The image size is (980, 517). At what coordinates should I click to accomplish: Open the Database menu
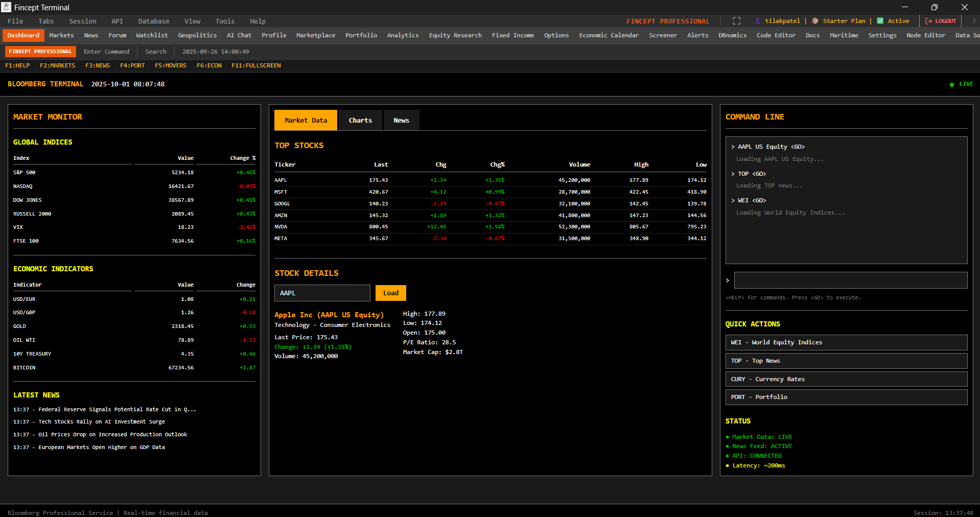pyautogui.click(x=153, y=21)
